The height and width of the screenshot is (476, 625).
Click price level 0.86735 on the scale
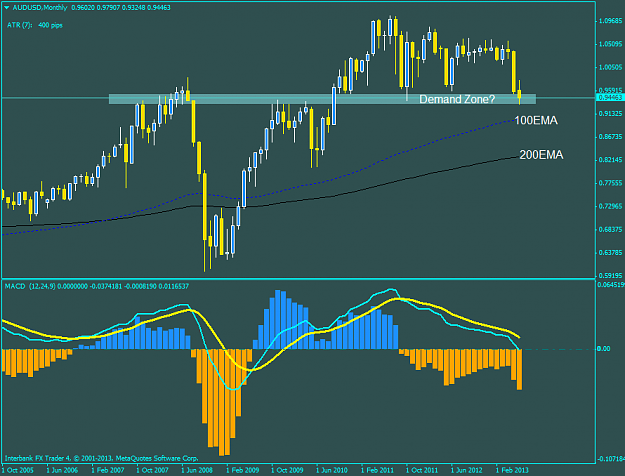pyautogui.click(x=611, y=137)
